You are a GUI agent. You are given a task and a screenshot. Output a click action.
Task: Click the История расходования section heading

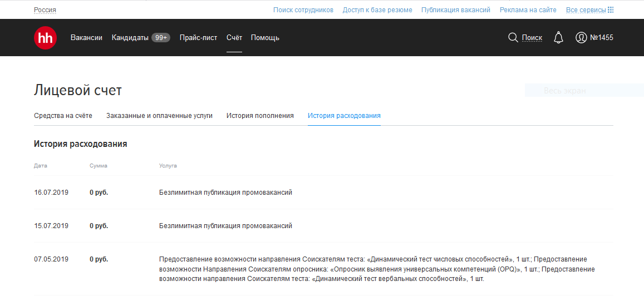point(81,144)
